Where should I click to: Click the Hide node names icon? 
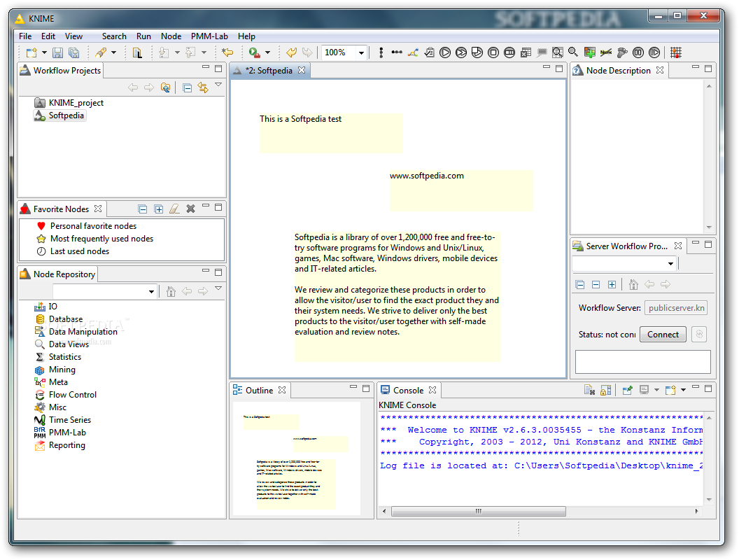tap(606, 52)
